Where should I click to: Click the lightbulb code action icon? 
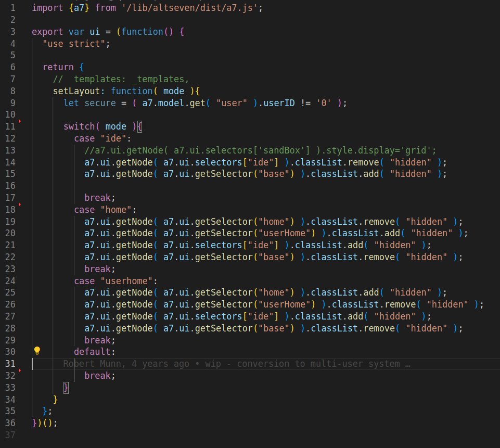coord(37,351)
